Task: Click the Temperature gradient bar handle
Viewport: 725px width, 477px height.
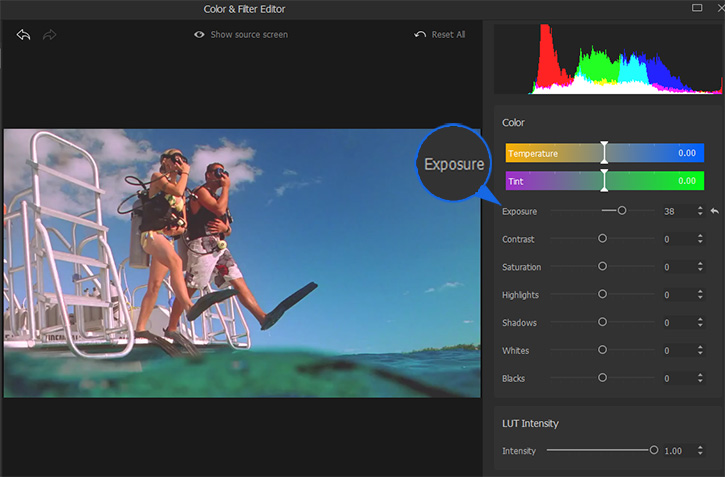Action: pyautogui.click(x=604, y=153)
